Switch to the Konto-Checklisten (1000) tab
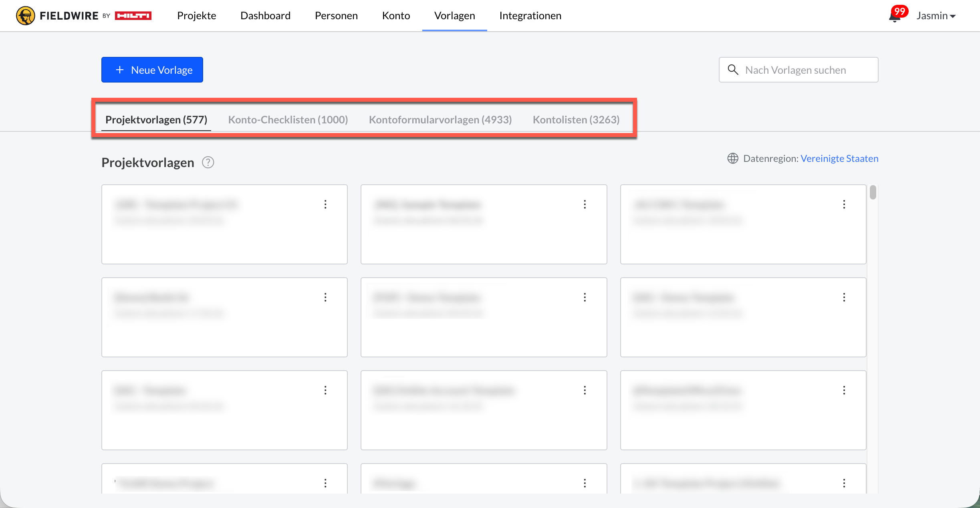Viewport: 980px width, 508px height. [x=288, y=120]
